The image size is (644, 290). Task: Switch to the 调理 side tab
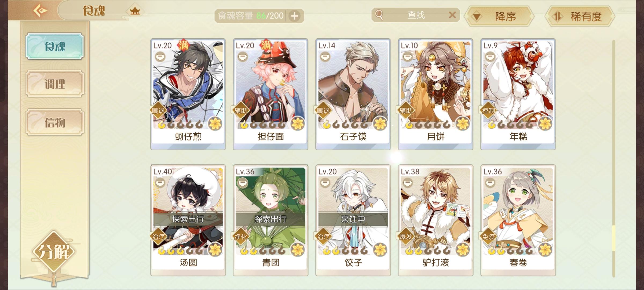55,84
